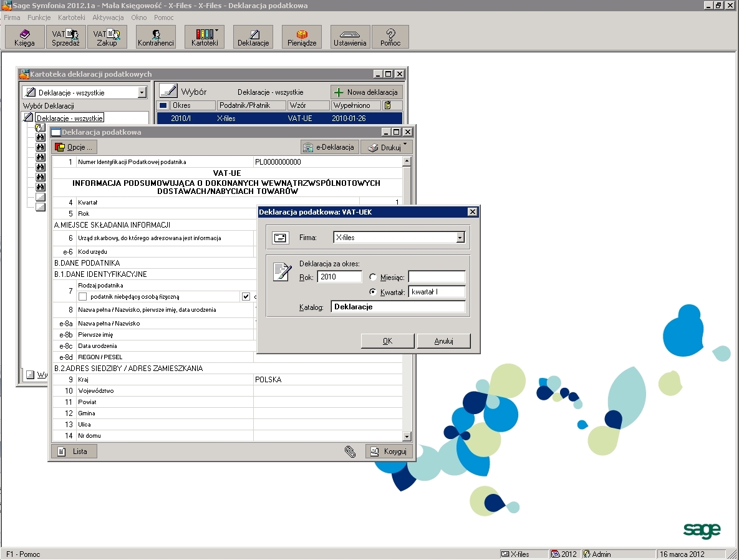Click the Katalog field showing Deklaracje
This screenshot has height=560, width=739.
[x=398, y=307]
